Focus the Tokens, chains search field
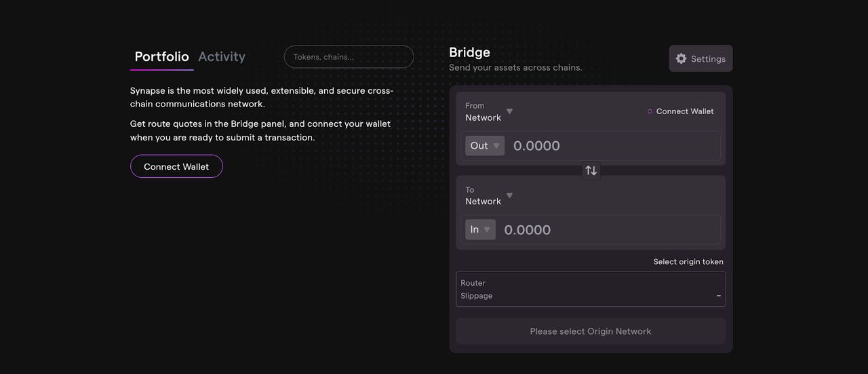 (349, 57)
